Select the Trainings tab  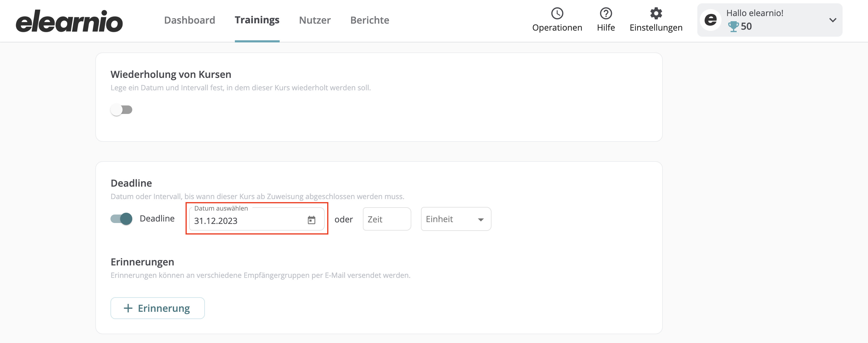[x=257, y=20]
